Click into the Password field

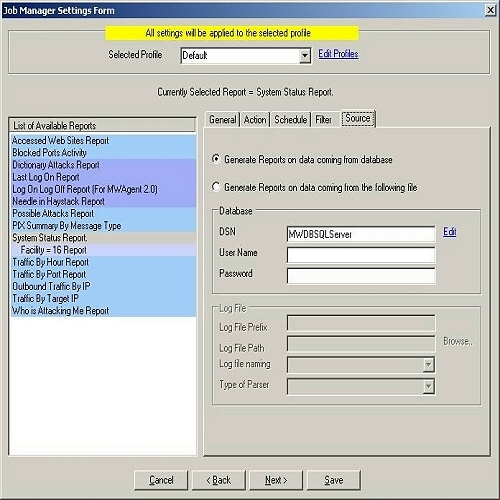(x=361, y=276)
